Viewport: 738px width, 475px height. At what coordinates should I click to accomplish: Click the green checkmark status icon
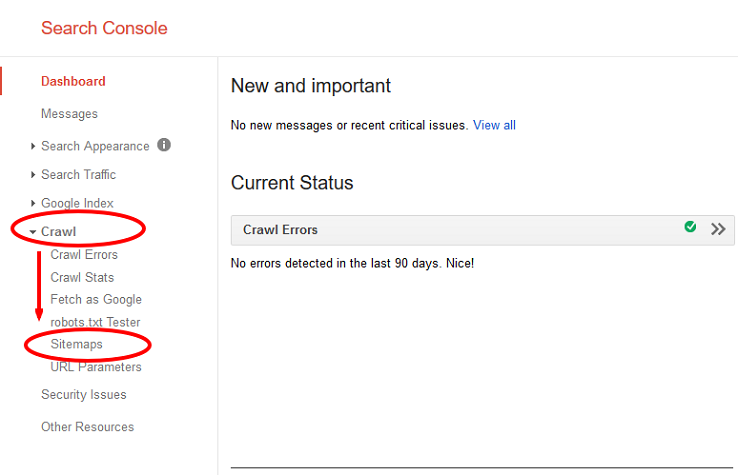[690, 227]
